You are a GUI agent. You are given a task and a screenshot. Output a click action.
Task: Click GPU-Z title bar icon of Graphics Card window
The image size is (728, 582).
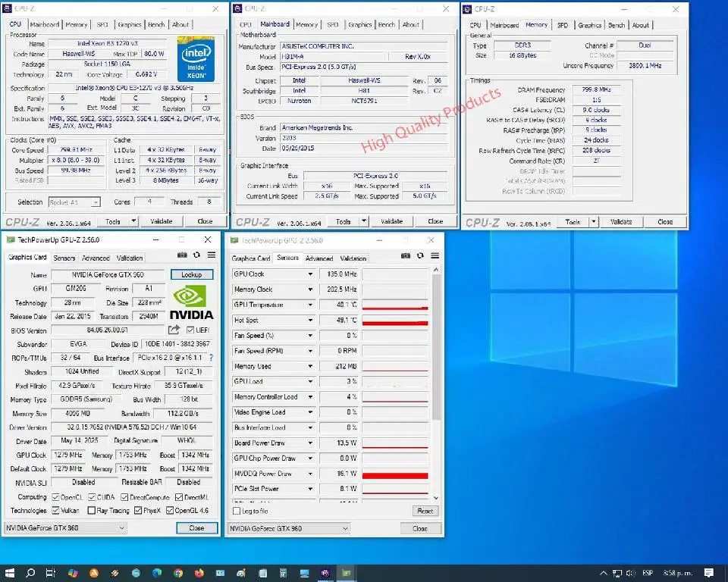tap(11, 240)
